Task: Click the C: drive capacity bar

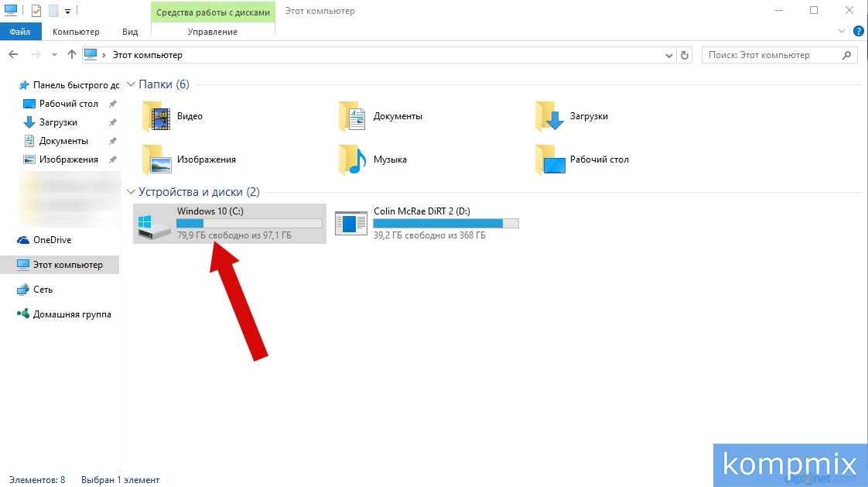Action: coord(249,223)
